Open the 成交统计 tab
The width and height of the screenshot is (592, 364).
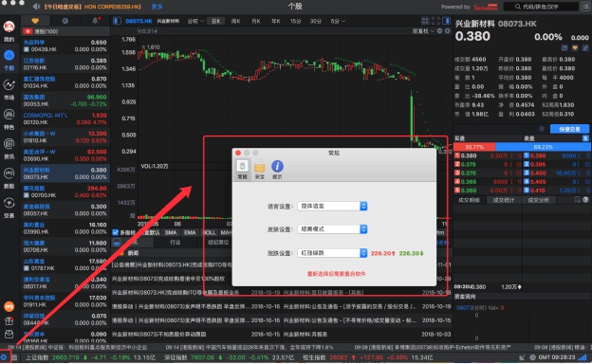tap(504, 200)
